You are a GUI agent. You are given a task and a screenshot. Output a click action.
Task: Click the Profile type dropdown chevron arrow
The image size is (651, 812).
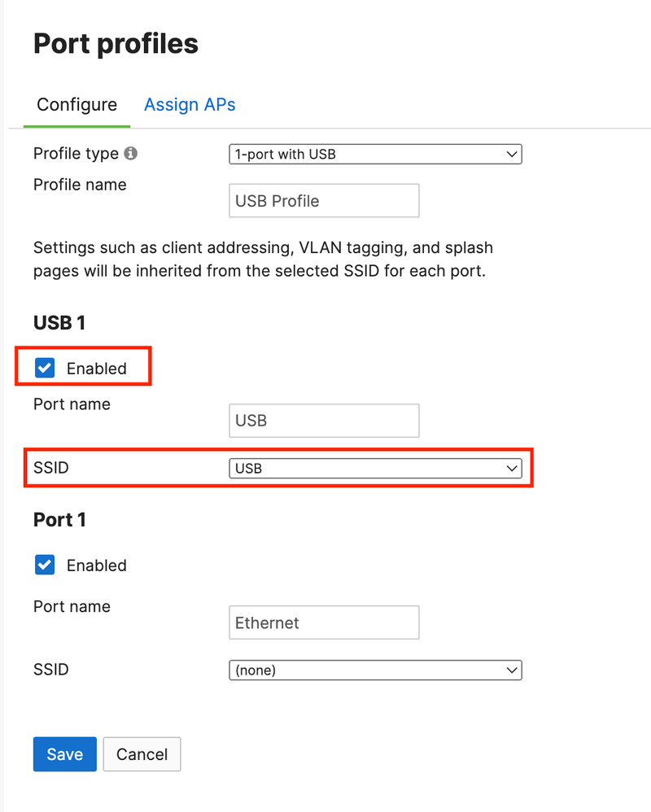pos(511,154)
